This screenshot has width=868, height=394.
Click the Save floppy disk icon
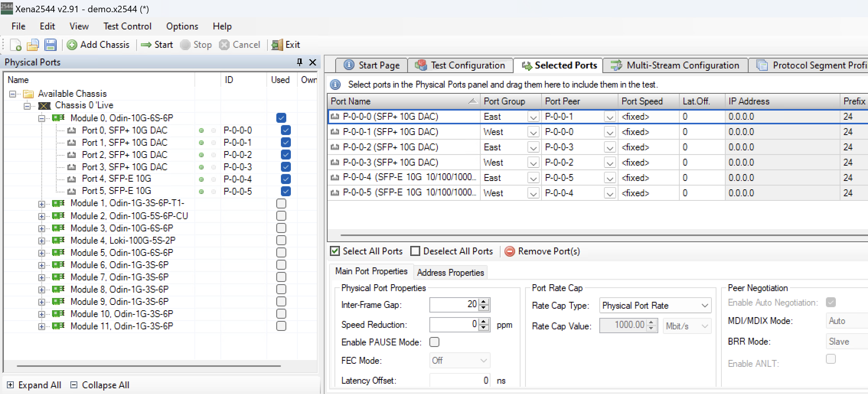click(x=51, y=45)
